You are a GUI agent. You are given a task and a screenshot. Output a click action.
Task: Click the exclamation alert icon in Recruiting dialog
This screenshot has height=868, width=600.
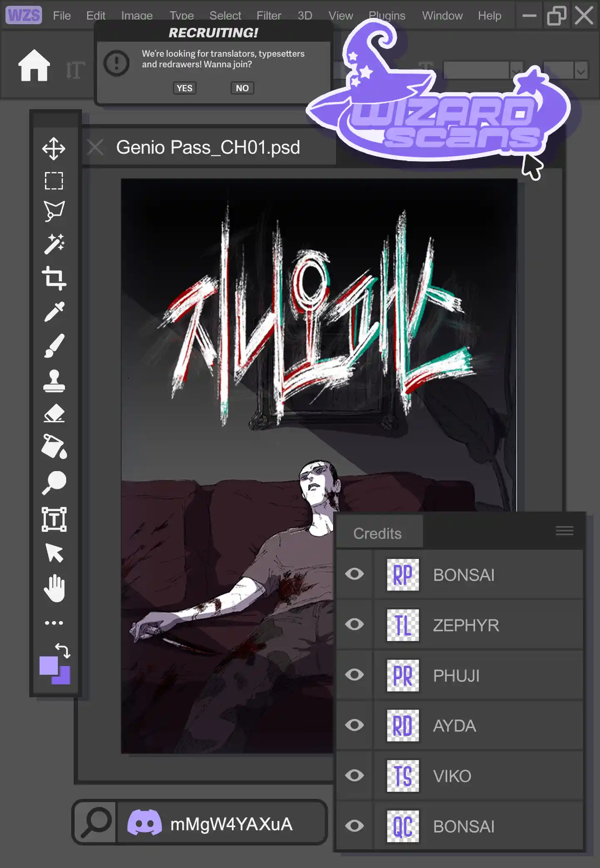click(x=117, y=63)
